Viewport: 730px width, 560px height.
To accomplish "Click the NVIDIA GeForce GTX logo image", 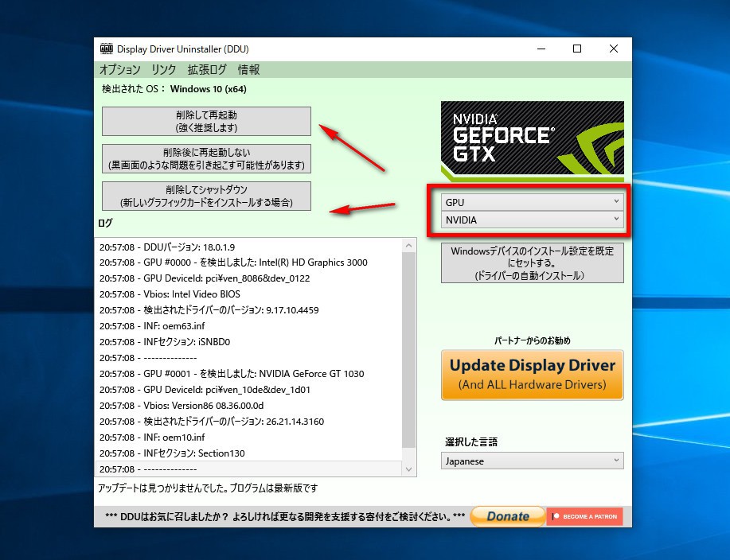I will tap(532, 141).
